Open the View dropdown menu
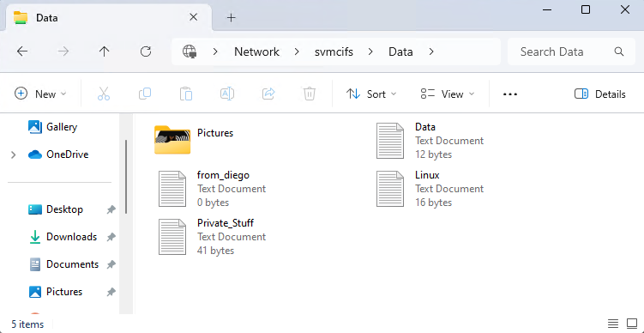The height and width of the screenshot is (333, 644). [448, 94]
